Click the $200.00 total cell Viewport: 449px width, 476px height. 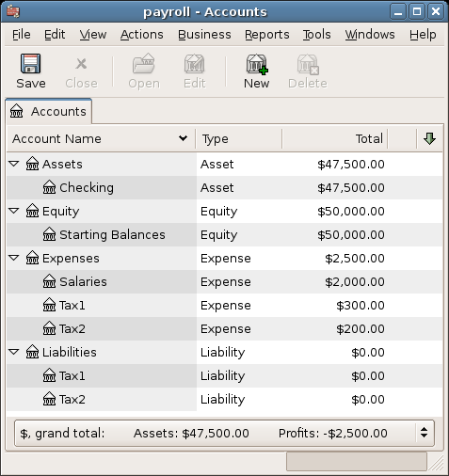pos(361,328)
